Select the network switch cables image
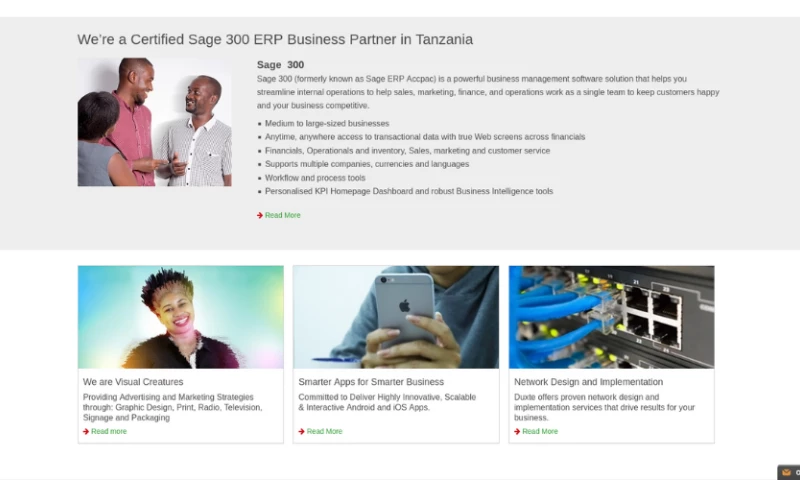800x480 pixels. [x=611, y=317]
